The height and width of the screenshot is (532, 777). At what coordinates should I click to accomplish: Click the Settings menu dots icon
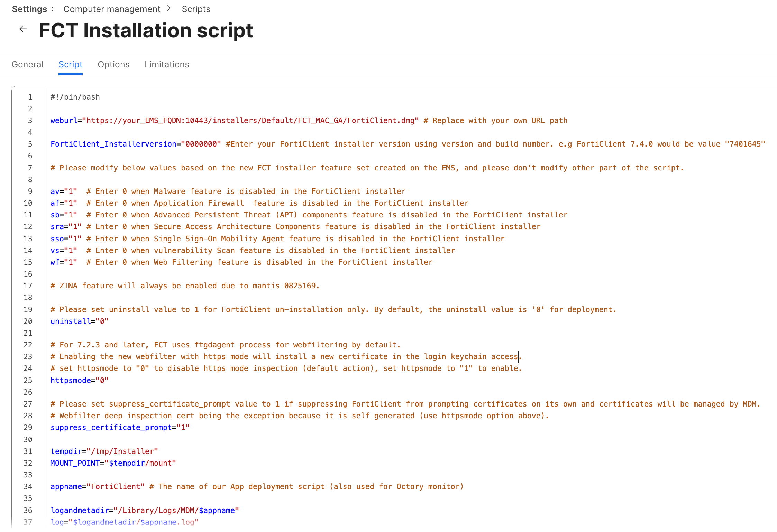coord(52,9)
